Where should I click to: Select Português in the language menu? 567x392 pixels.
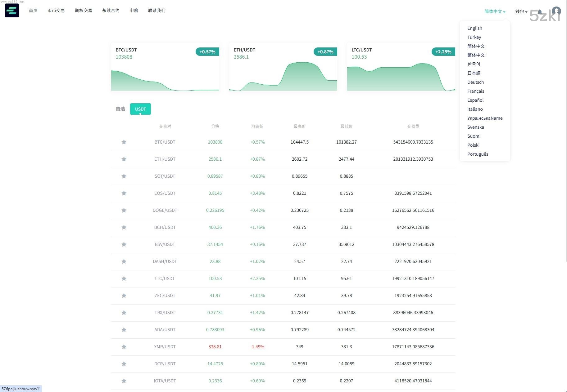pyautogui.click(x=478, y=154)
